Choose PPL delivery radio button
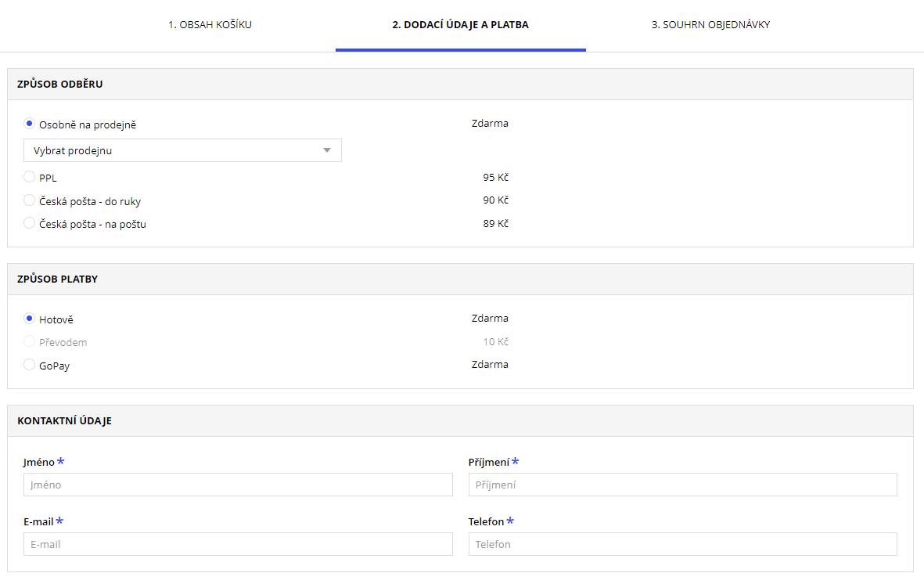 [x=30, y=177]
